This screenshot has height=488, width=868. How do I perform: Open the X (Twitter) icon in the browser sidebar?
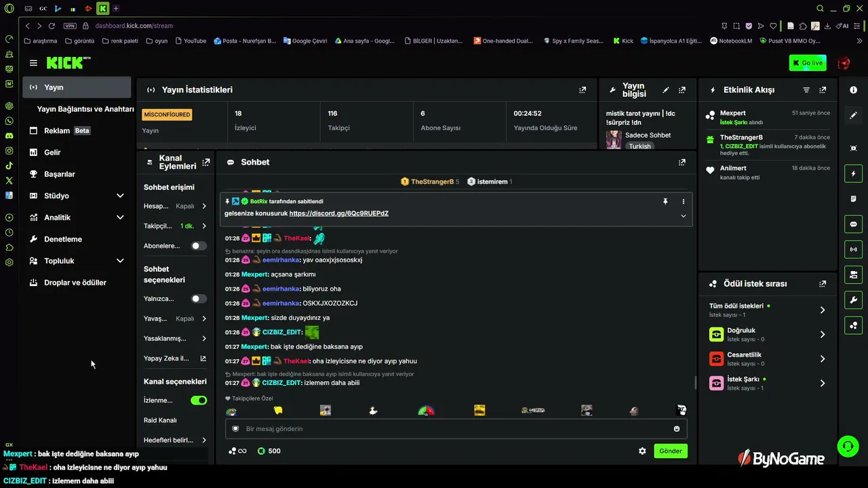(x=9, y=180)
